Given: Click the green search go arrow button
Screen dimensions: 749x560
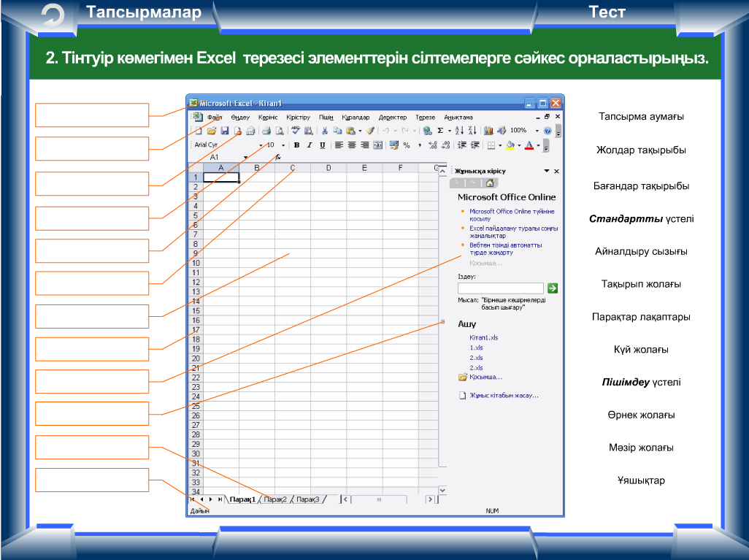Looking at the screenshot, I should pos(553,288).
